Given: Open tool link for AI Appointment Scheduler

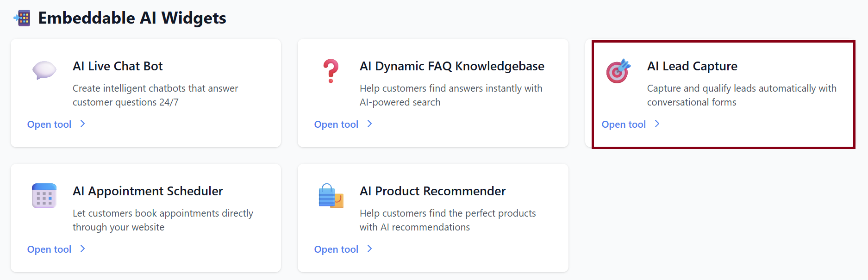Looking at the screenshot, I should 49,249.
